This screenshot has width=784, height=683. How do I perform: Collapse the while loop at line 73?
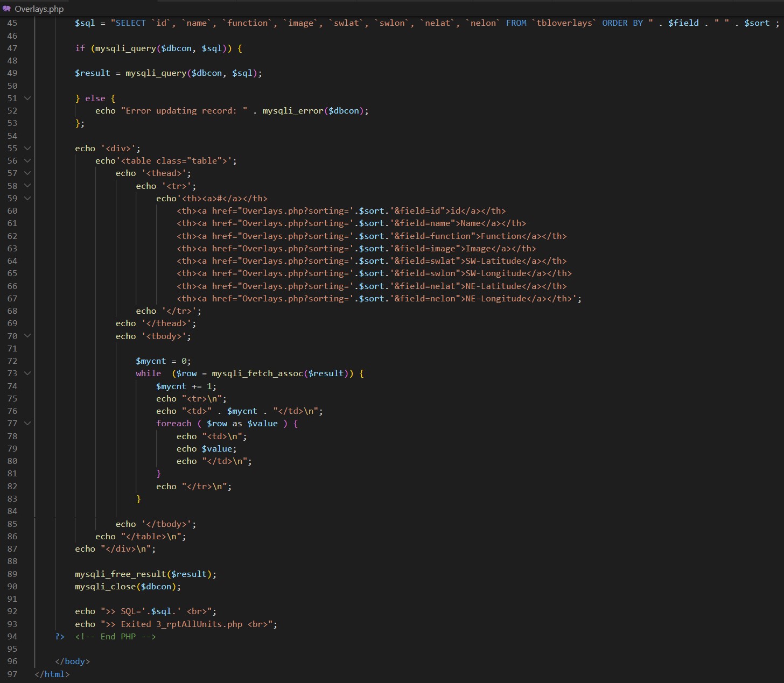point(27,373)
